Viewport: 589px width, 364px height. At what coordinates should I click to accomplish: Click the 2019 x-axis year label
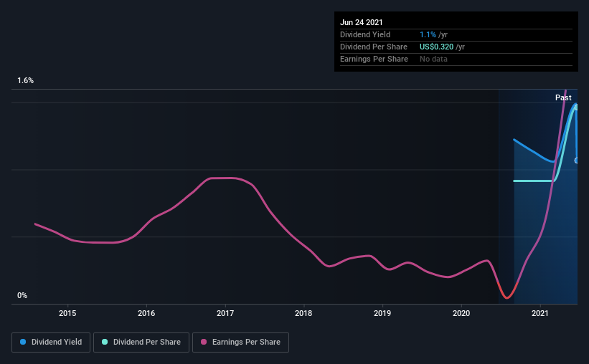point(382,313)
